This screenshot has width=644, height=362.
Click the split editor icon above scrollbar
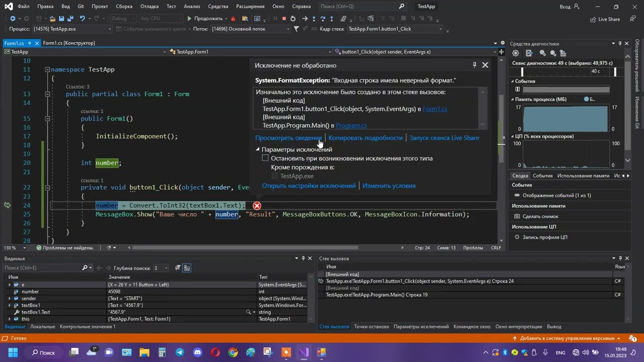coord(501,52)
